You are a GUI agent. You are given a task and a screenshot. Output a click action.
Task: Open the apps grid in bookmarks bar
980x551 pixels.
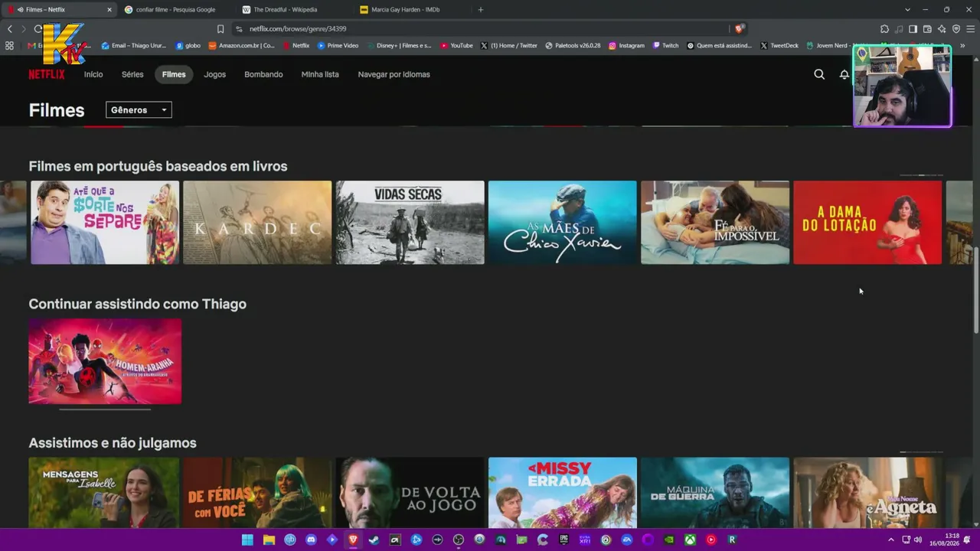(x=9, y=46)
